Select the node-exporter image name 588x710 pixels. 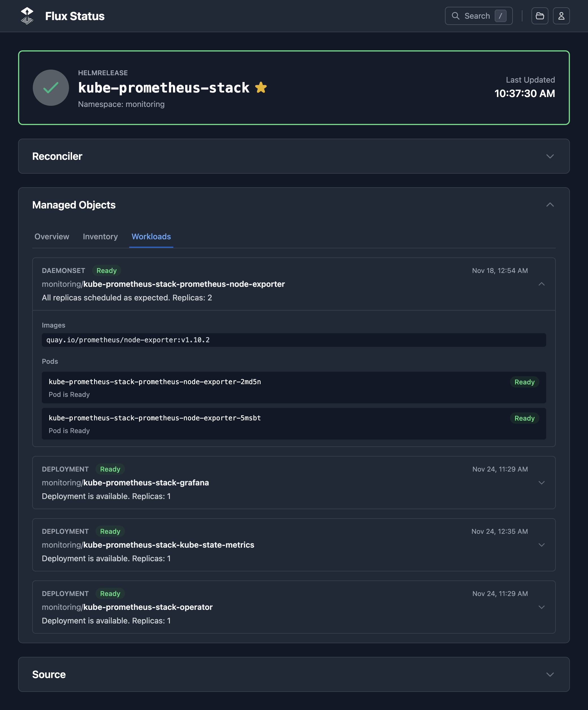tap(128, 340)
